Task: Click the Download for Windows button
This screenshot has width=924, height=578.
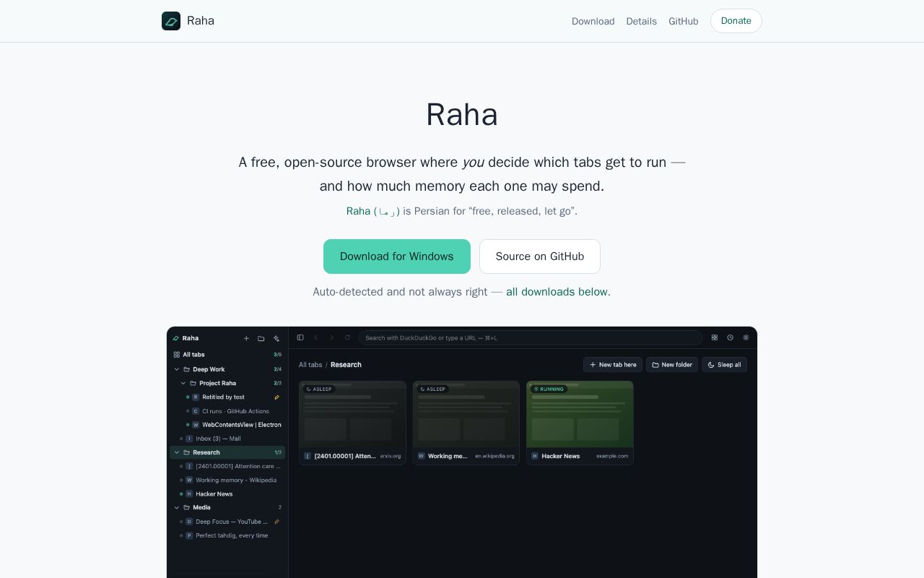Action: click(x=397, y=256)
